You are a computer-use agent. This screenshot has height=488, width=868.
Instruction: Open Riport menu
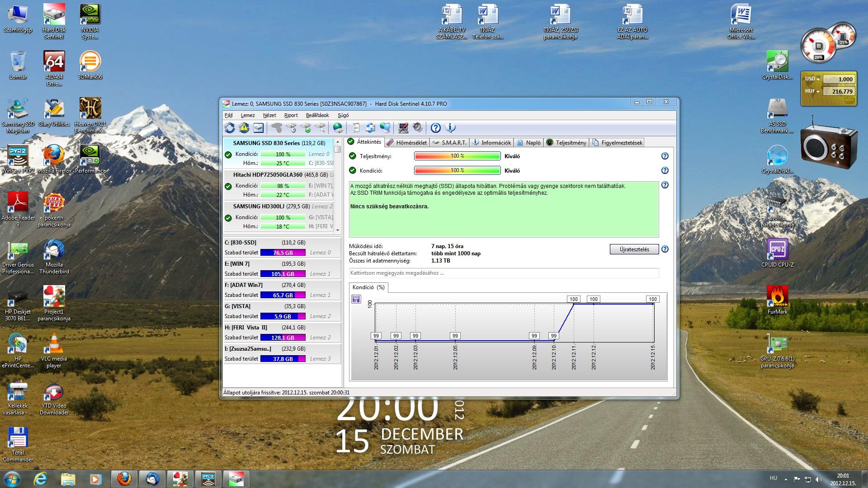tap(291, 115)
